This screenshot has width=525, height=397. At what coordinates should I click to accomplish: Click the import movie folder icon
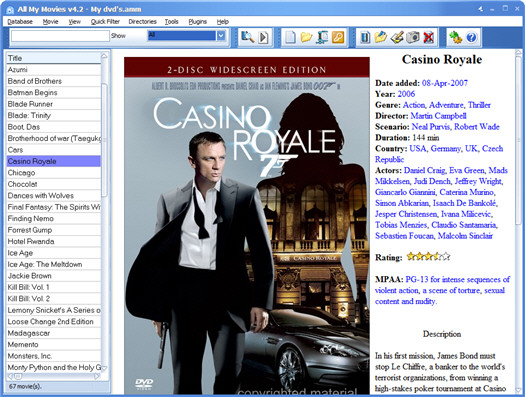point(381,37)
